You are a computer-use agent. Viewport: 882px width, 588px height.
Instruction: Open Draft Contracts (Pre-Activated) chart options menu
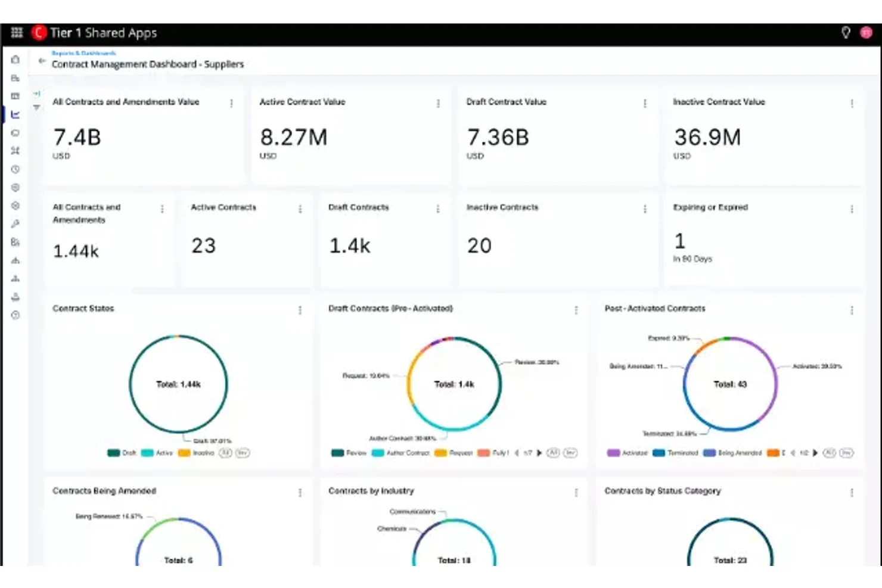[576, 310]
